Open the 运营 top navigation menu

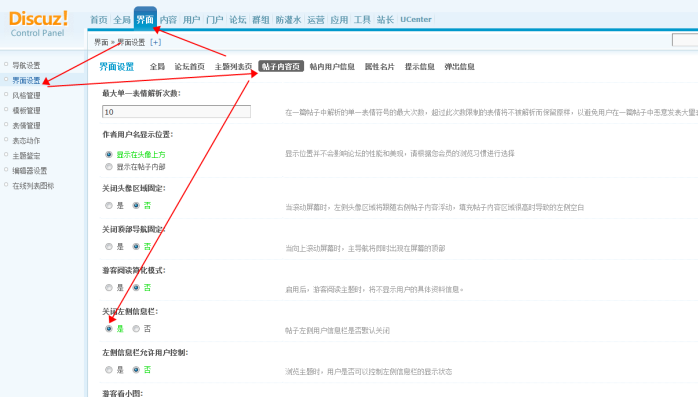[316, 20]
